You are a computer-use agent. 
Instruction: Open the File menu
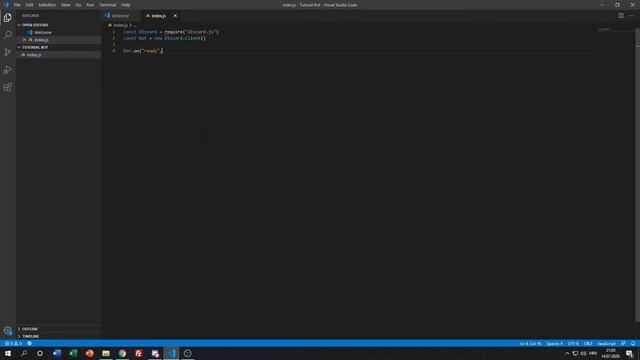coord(17,5)
